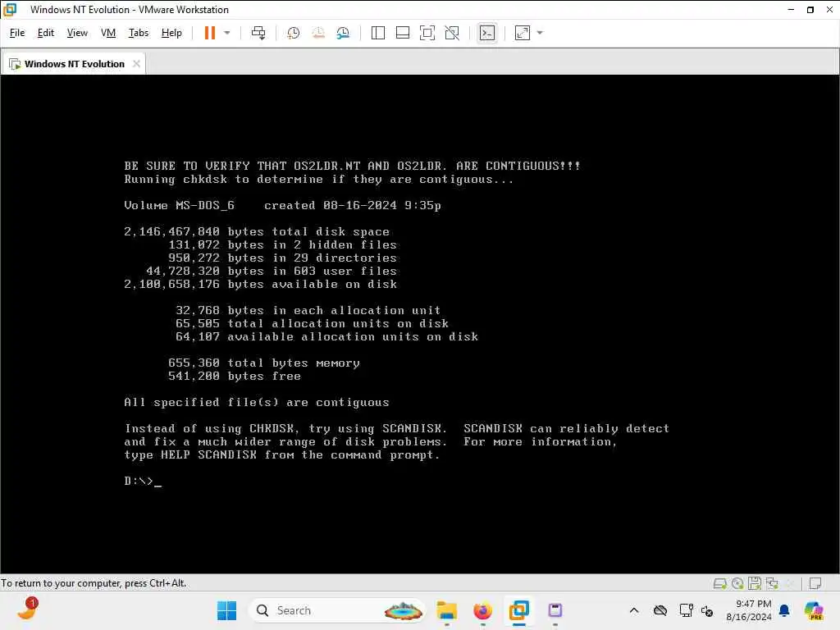Image resolution: width=840 pixels, height=630 pixels.
Task: Open the Windows Start menu
Action: (226, 610)
